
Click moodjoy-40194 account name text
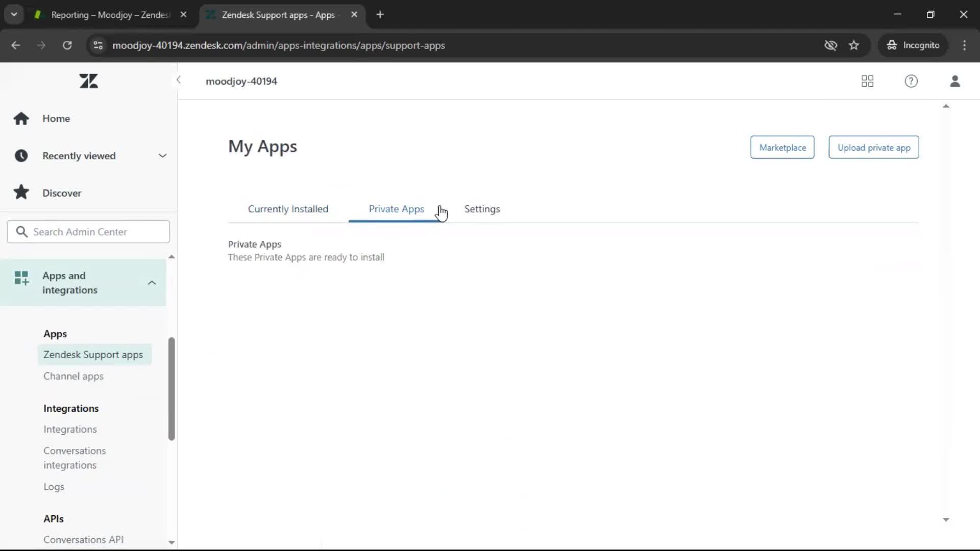click(241, 81)
